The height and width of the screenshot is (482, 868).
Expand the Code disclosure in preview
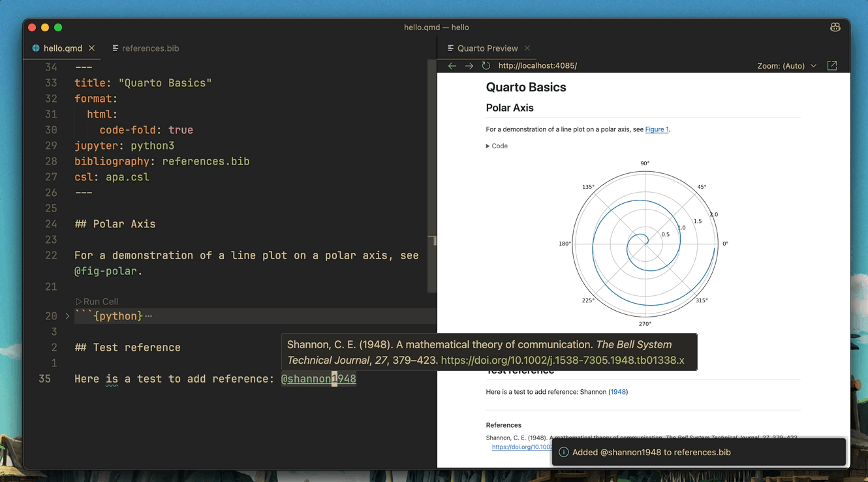pyautogui.click(x=497, y=146)
